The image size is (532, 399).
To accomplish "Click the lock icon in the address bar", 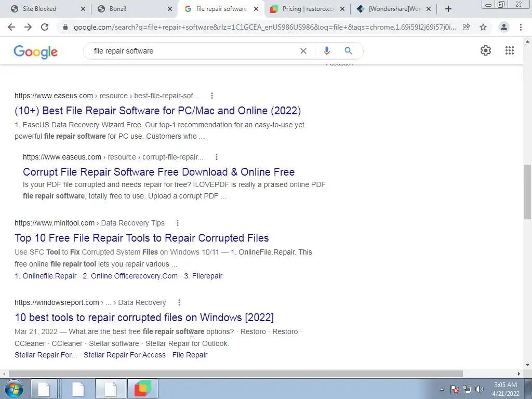I will pos(65,27).
